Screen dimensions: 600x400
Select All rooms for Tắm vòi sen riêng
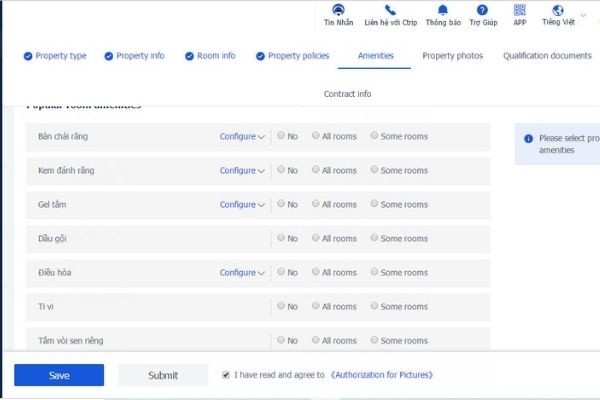pyautogui.click(x=315, y=340)
